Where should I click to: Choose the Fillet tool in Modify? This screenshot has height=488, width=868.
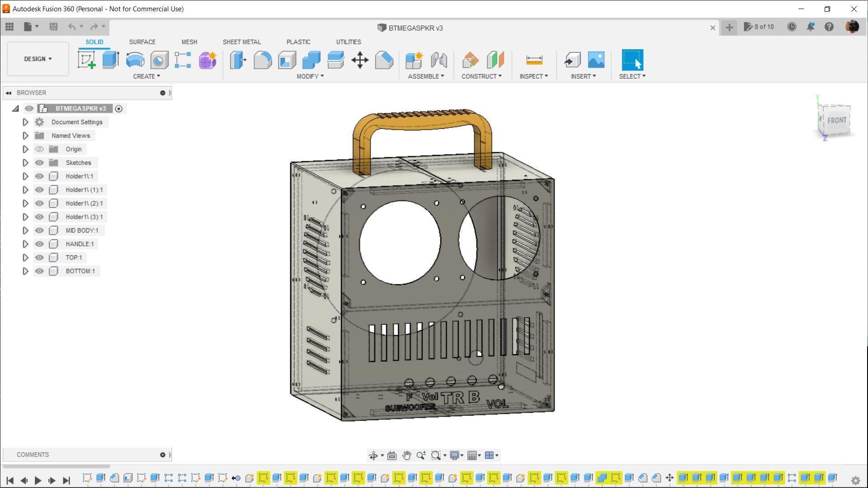262,60
